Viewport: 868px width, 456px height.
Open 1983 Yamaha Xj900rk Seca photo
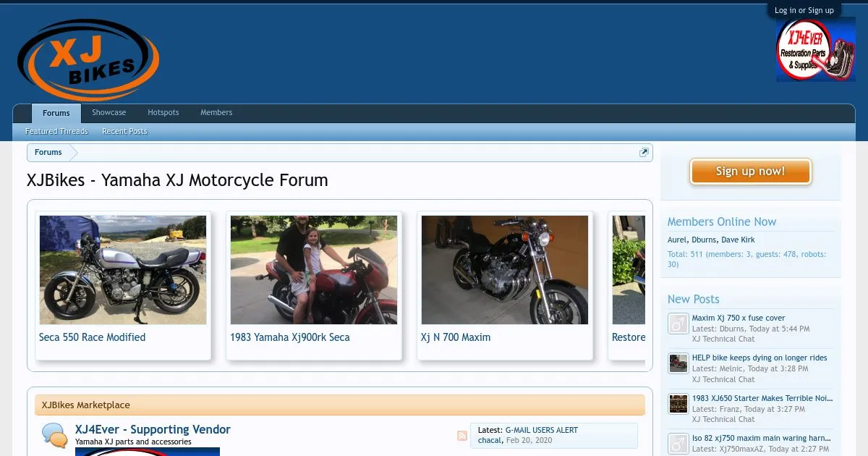pos(314,270)
